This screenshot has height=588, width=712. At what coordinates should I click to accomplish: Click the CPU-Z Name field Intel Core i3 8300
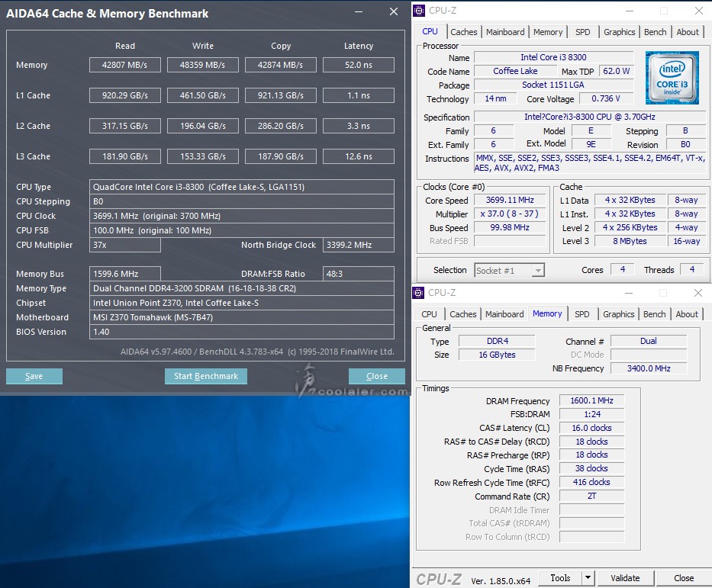pyautogui.click(x=553, y=58)
